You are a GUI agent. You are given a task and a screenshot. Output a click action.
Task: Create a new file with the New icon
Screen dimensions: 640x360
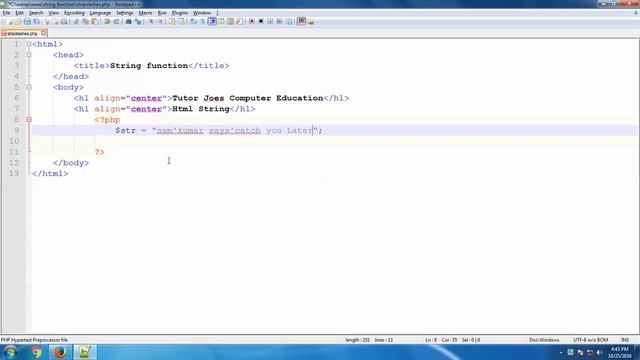point(10,21)
